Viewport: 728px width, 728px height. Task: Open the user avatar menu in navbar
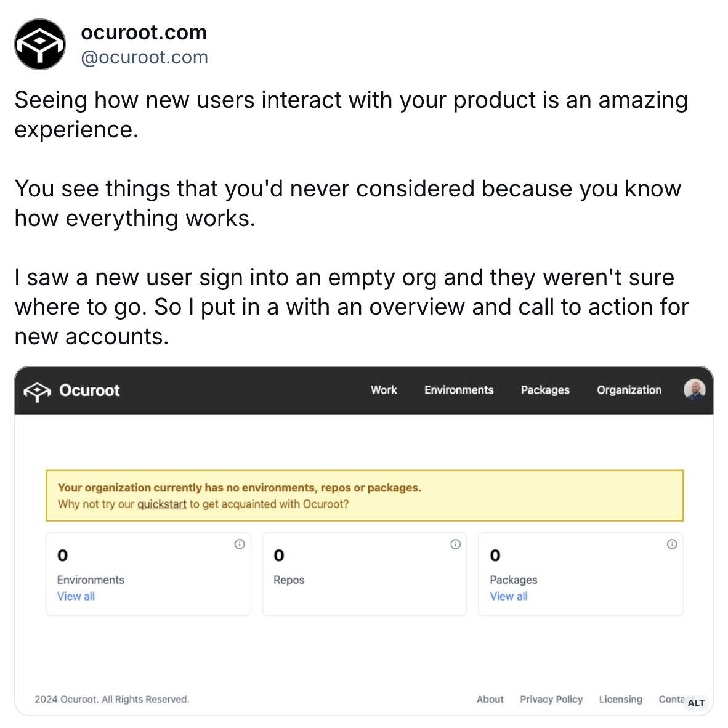coord(695,389)
